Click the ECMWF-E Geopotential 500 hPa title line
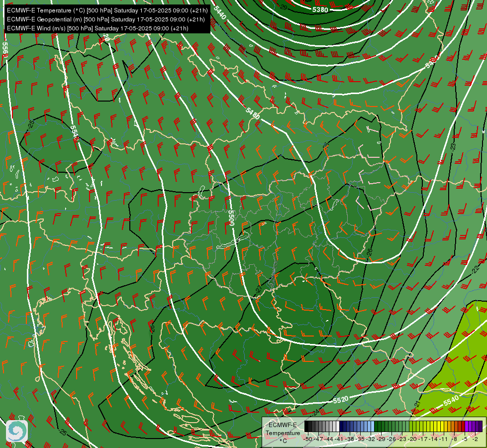The height and width of the screenshot is (448, 487). 105,19
